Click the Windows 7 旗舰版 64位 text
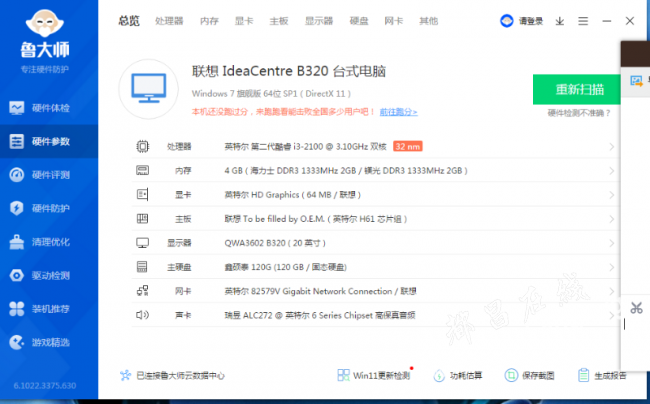The image size is (650, 404). coord(271,94)
